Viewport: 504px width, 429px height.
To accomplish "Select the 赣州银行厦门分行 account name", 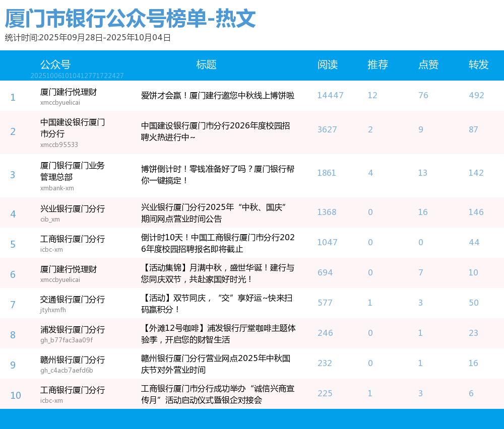I will [x=73, y=360].
